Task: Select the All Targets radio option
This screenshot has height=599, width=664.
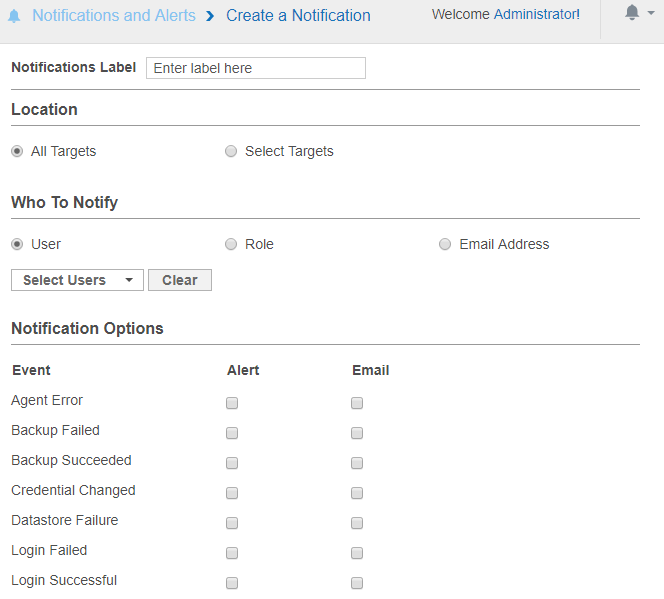Action: point(17,152)
